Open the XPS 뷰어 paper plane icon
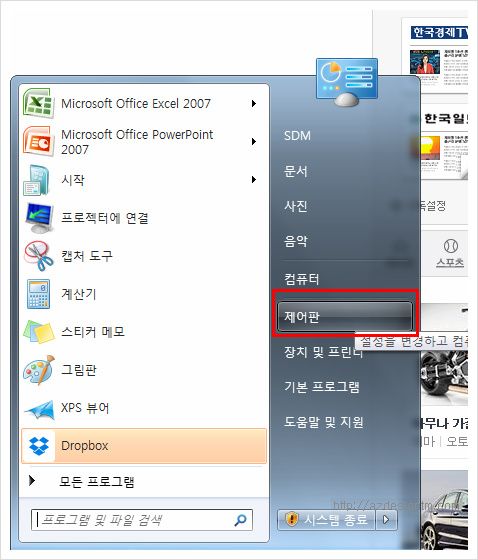 pos(39,409)
